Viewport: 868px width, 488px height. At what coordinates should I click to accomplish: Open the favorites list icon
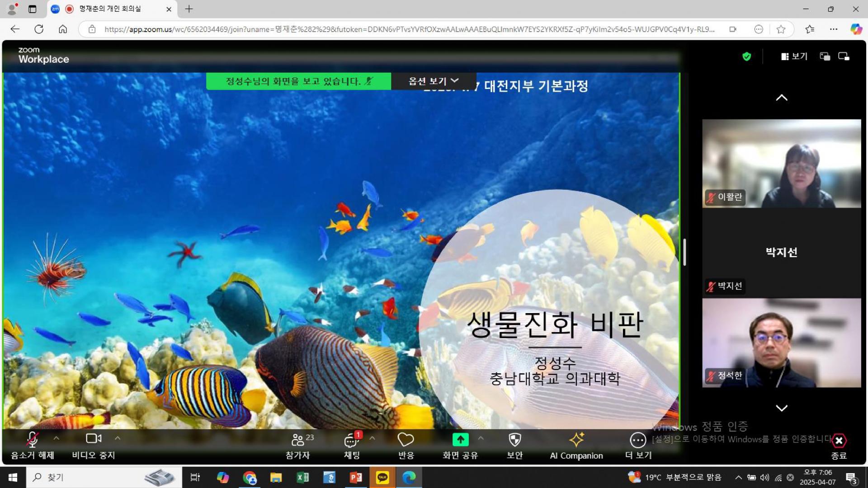810,29
